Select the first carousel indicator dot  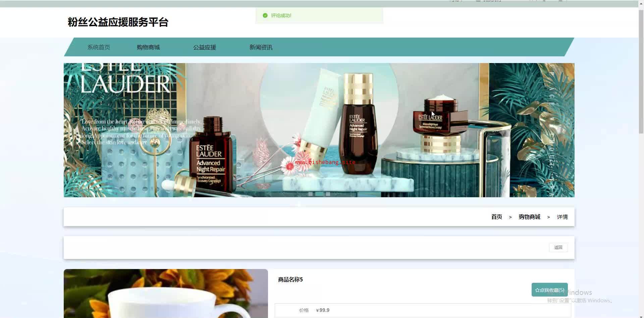311,194
